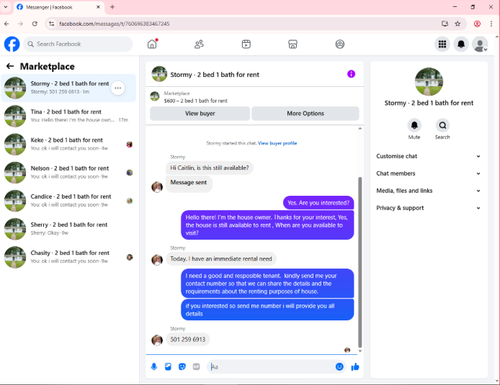500x385 pixels.
Task: Click the More Options button
Action: point(305,113)
